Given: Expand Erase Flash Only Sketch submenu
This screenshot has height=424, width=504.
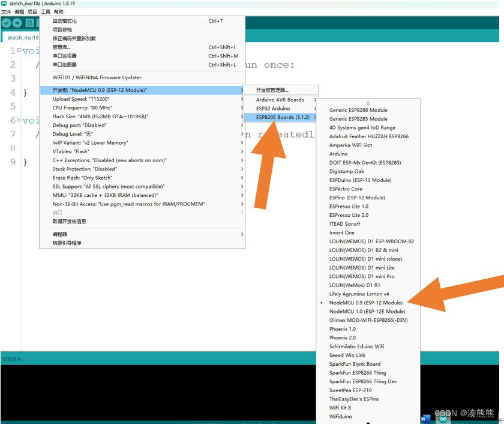Looking at the screenshot, I should [x=142, y=178].
